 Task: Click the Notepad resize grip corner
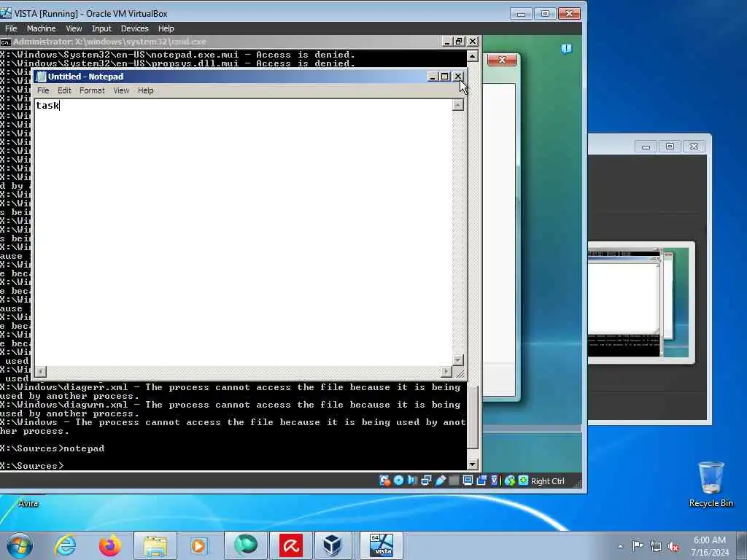tap(460, 373)
